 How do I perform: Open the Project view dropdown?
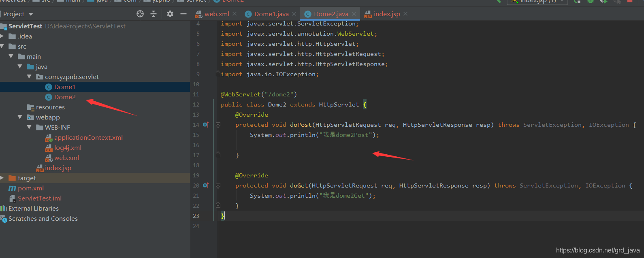[x=31, y=14]
